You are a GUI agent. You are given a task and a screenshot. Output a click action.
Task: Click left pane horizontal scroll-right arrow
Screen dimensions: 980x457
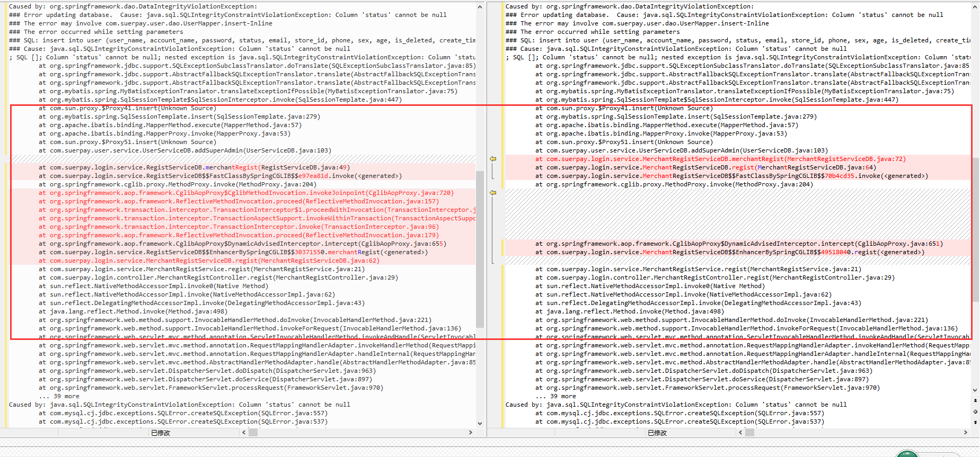(x=471, y=433)
